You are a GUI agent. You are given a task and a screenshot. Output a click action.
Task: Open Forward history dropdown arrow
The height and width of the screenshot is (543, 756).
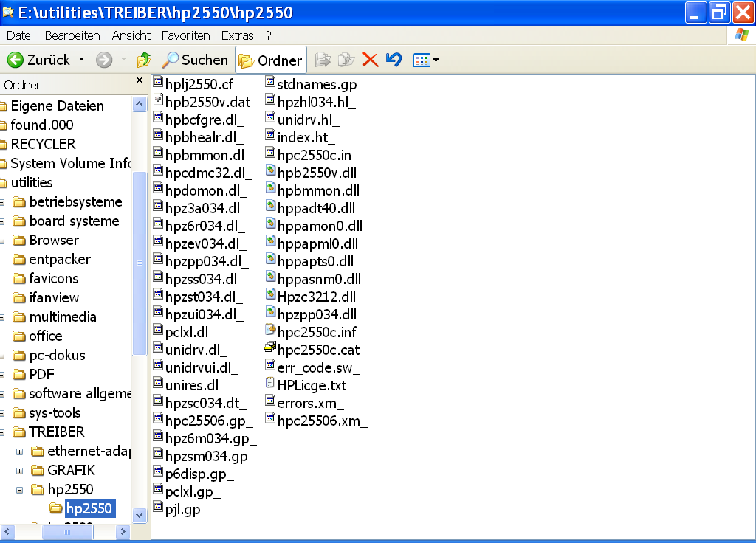click(123, 60)
